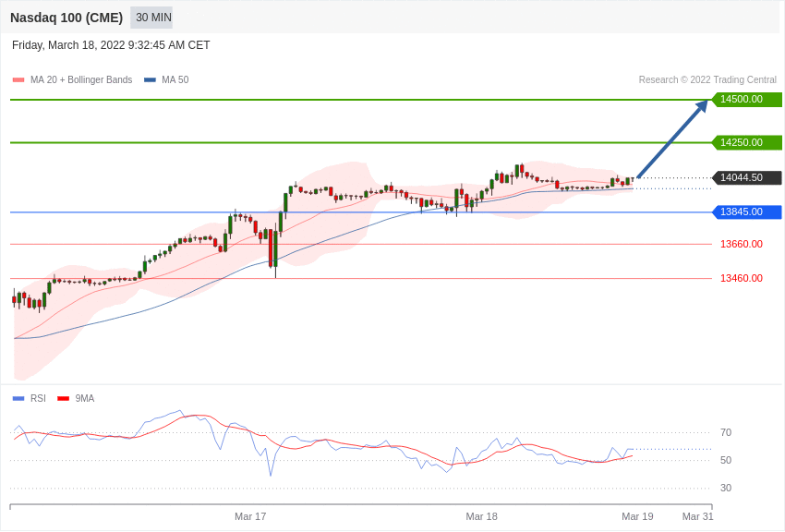This screenshot has width=785, height=532.
Task: Select the red 13460.00 support label
Action: [x=741, y=279]
